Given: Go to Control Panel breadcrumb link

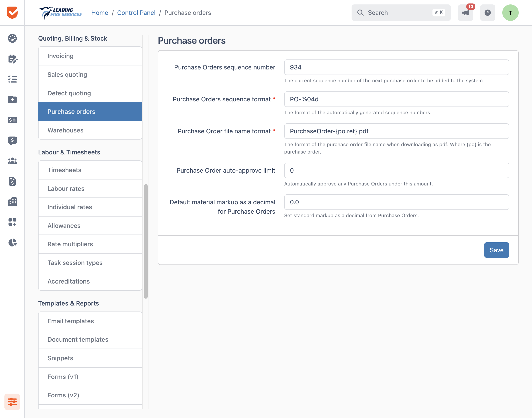Looking at the screenshot, I should [x=136, y=13].
